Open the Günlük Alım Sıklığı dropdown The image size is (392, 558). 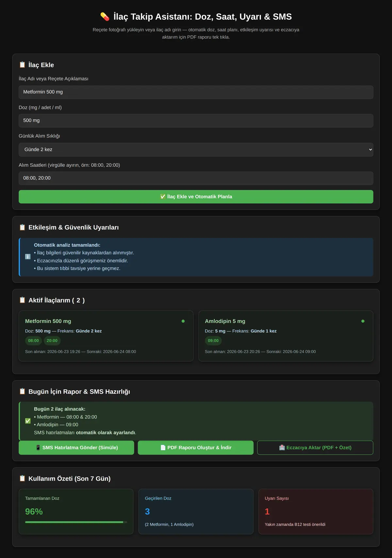[x=196, y=149]
